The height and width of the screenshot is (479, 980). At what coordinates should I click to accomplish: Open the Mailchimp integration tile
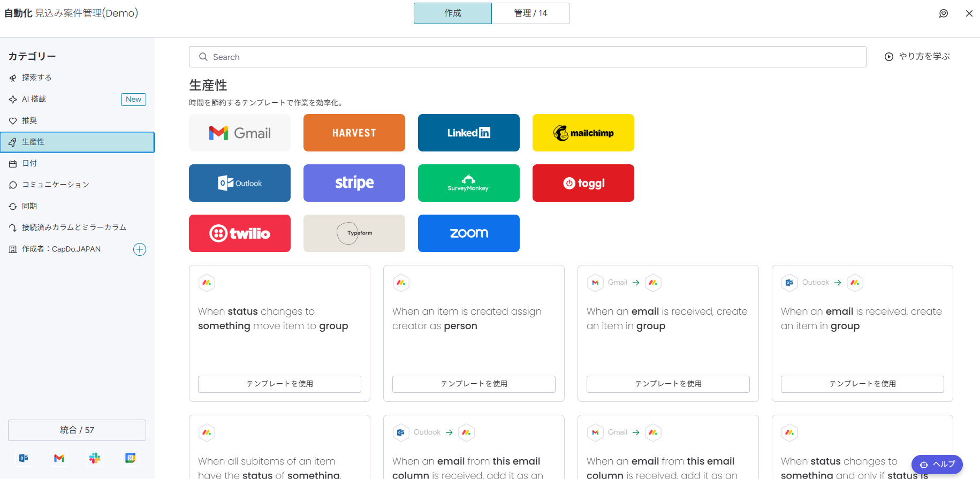(583, 133)
